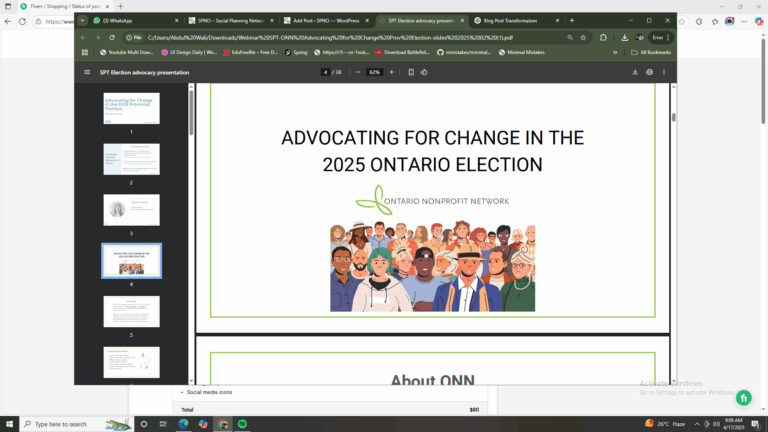Switch to Blog Post Transformation tab
This screenshot has height=432, width=768.
(x=510, y=20)
